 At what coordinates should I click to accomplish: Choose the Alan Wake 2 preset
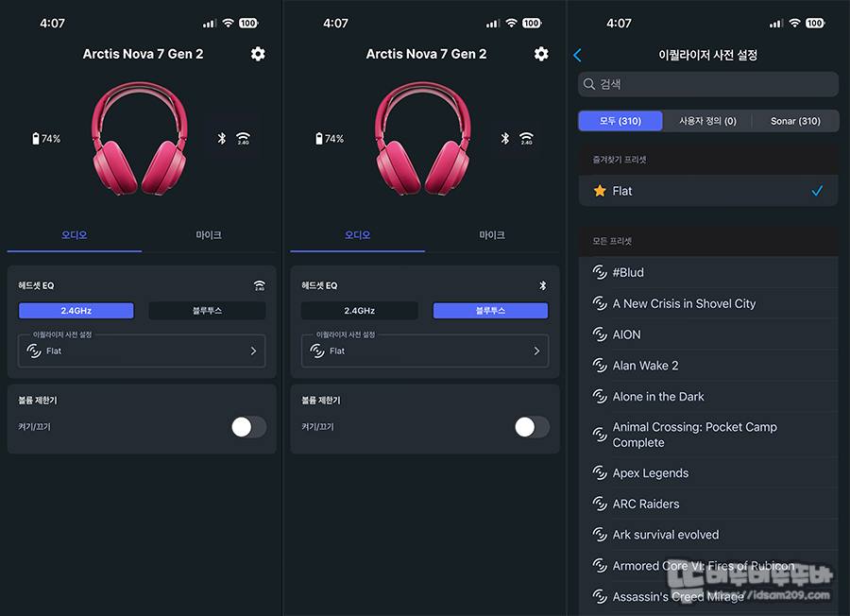(708, 366)
